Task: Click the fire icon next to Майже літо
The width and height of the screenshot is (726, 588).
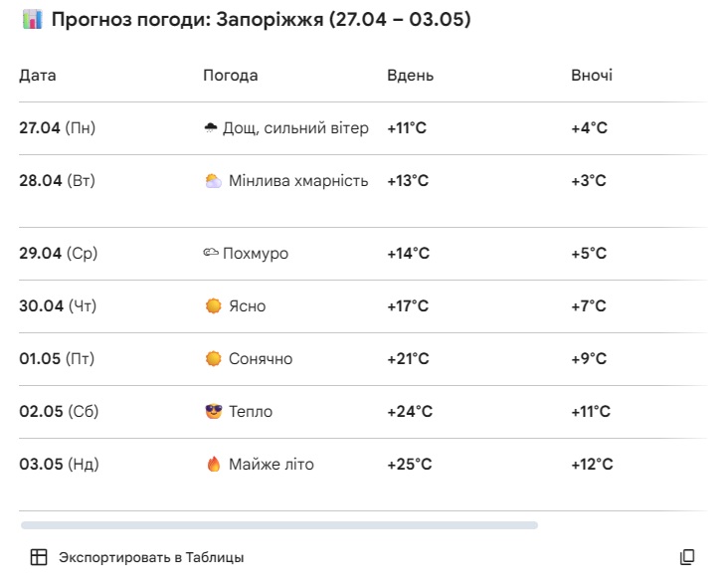Action: [x=213, y=465]
